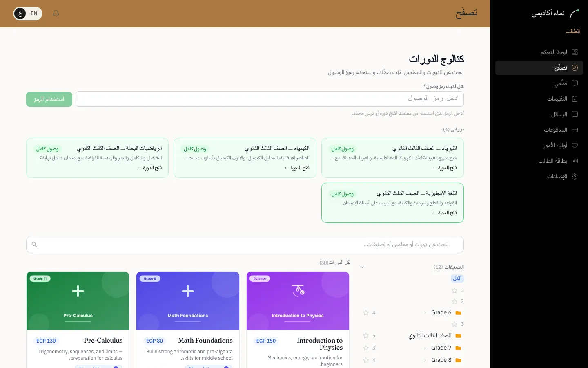Open the الفيزياء course via فتح الدورة

[x=444, y=168]
